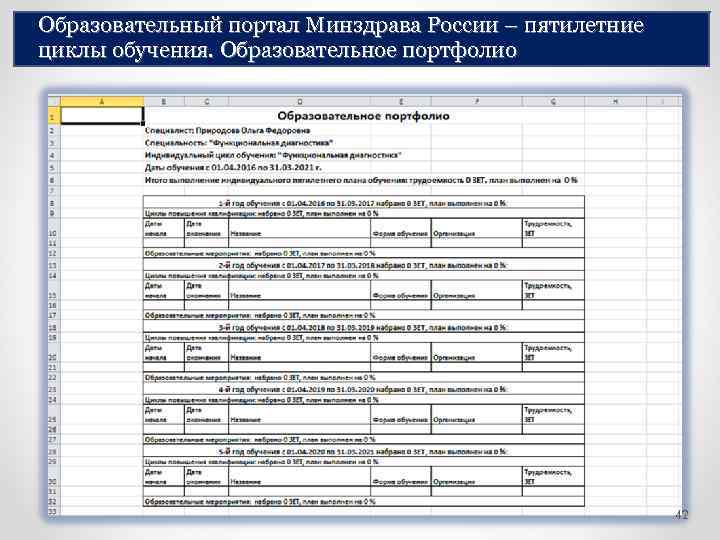Select column E header
Image resolution: width=720 pixels, height=540 pixels.
pyautogui.click(x=400, y=101)
